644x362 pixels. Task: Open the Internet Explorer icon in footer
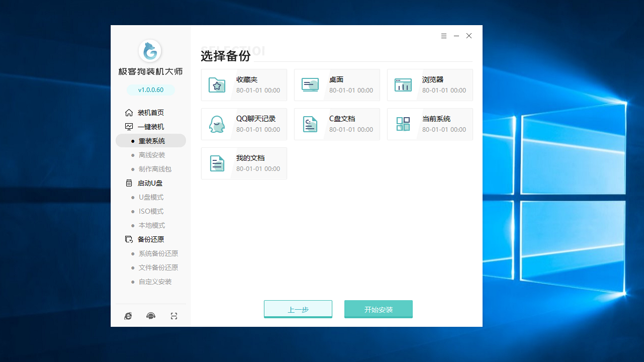pyautogui.click(x=128, y=316)
